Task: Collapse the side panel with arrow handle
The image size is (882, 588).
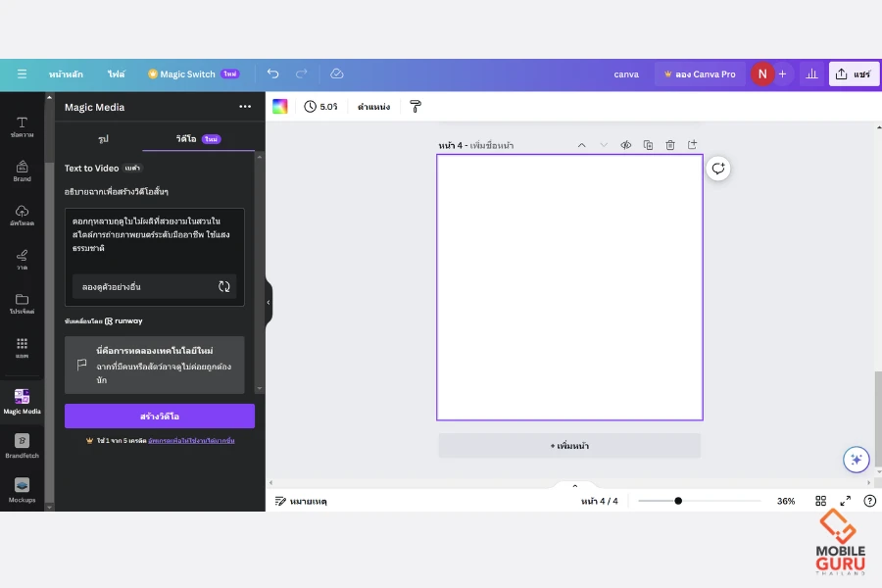Action: (269, 303)
